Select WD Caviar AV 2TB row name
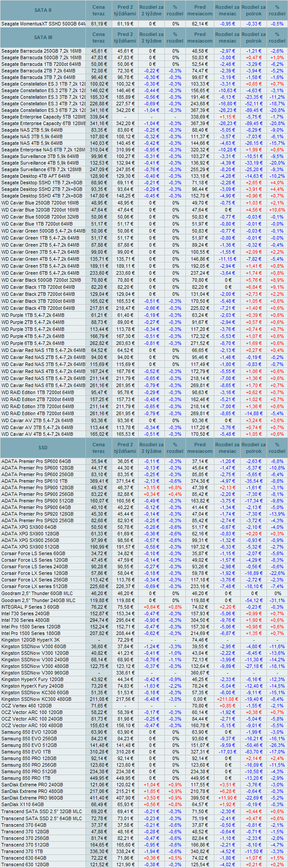This screenshot has height=868, width=288. tap(37, 420)
